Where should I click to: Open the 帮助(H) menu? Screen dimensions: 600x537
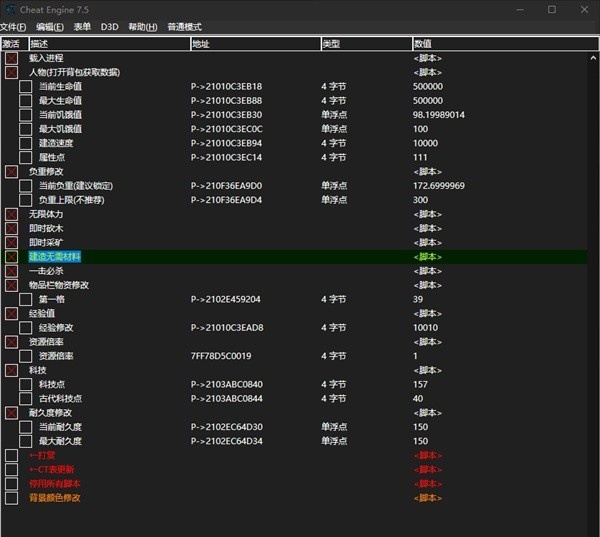click(143, 27)
